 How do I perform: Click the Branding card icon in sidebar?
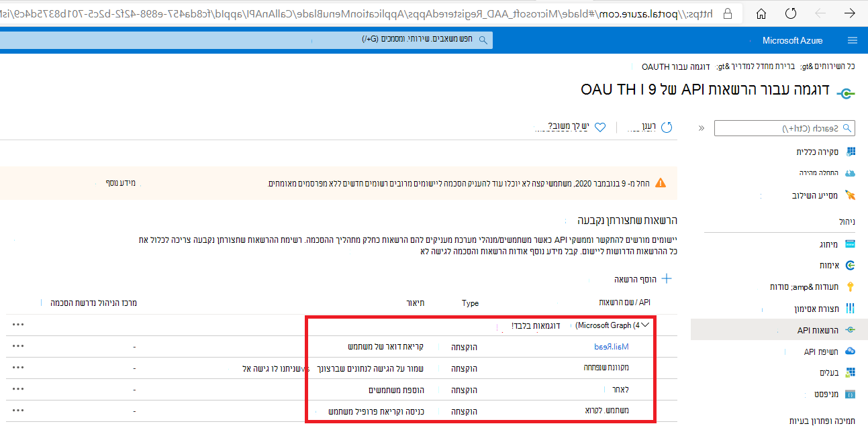(x=851, y=245)
